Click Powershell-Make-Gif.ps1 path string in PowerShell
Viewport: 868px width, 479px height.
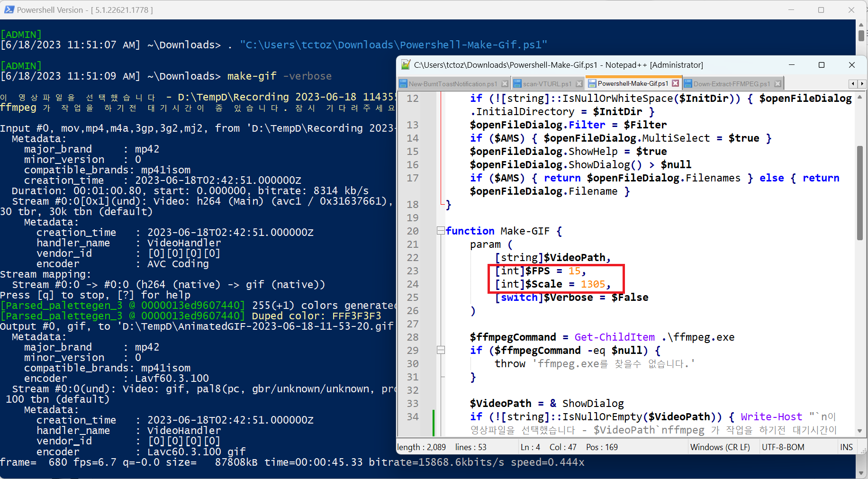(394, 45)
